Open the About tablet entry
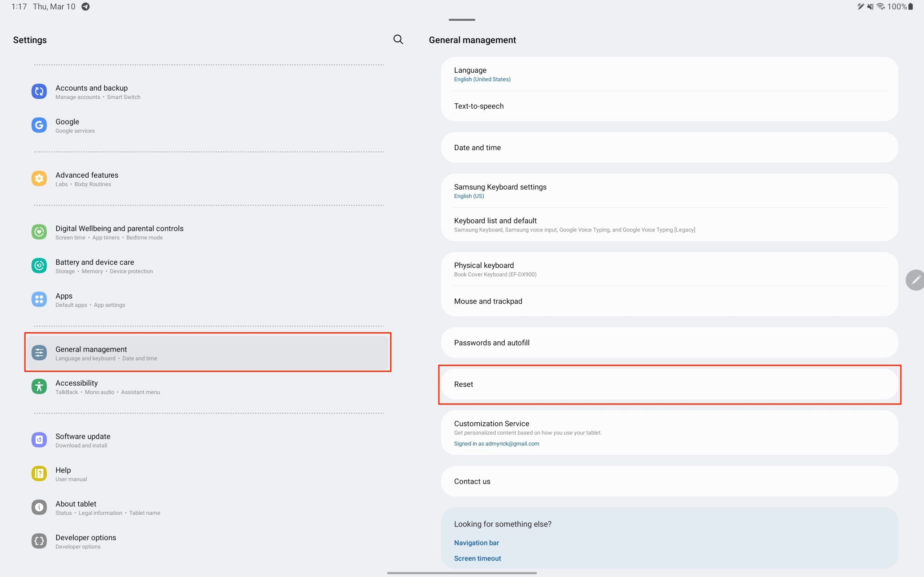This screenshot has width=924, height=577. coord(208,508)
